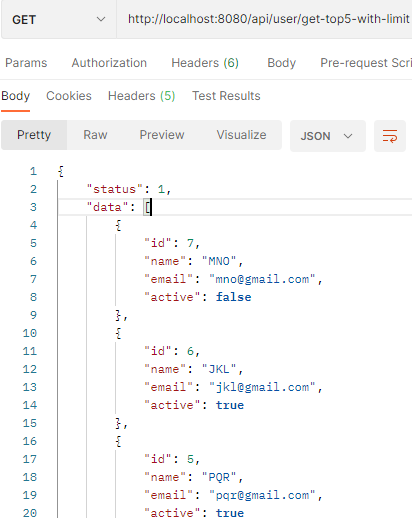Select the response Body tab

coord(15,96)
